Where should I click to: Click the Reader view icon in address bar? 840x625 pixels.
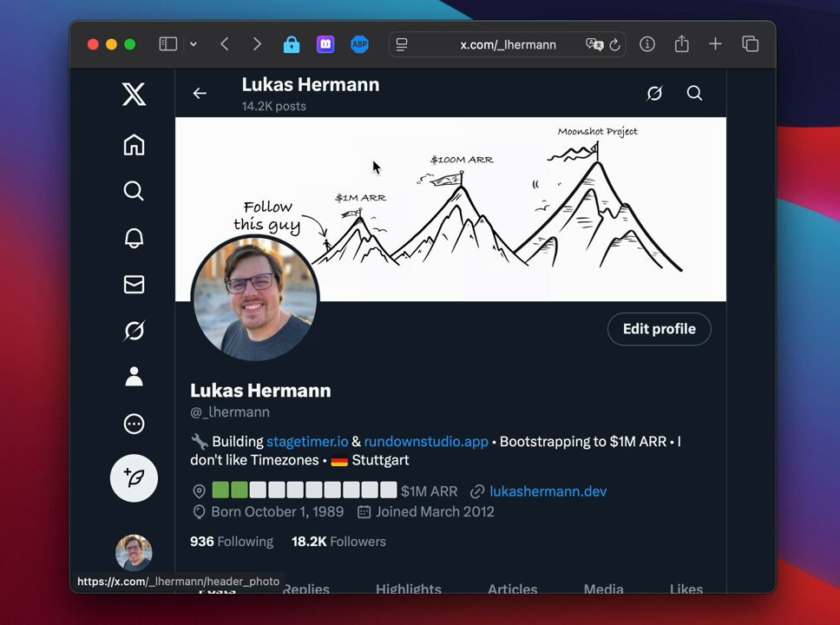402,44
